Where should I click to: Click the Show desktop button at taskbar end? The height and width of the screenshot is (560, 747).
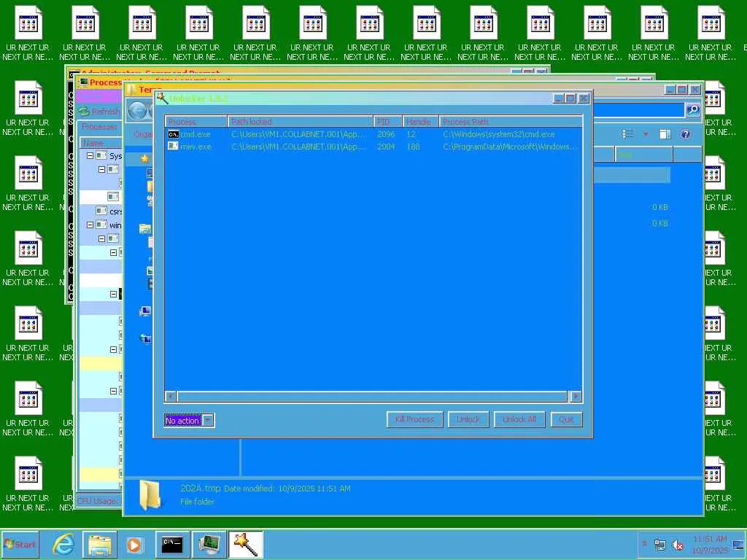pyautogui.click(x=739, y=544)
